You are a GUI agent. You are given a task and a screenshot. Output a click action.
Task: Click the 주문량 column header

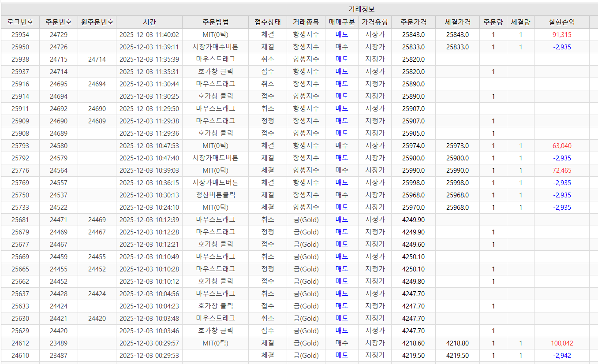493,22
